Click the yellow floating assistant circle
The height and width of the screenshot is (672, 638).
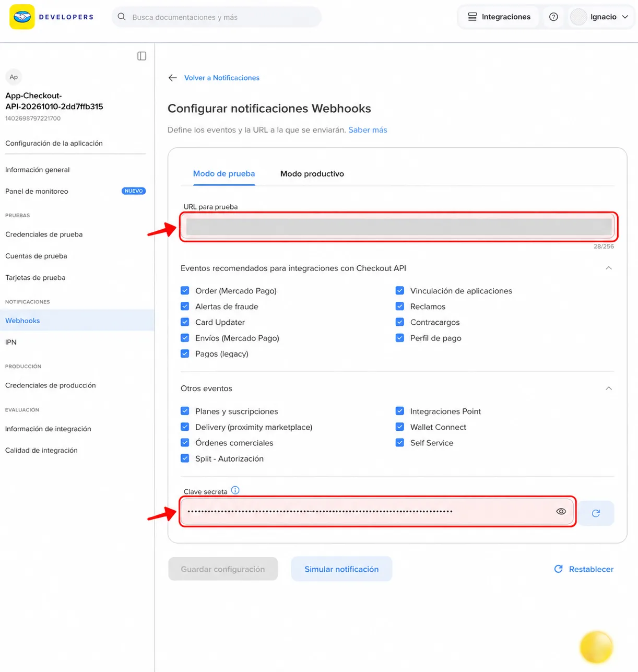click(596, 647)
